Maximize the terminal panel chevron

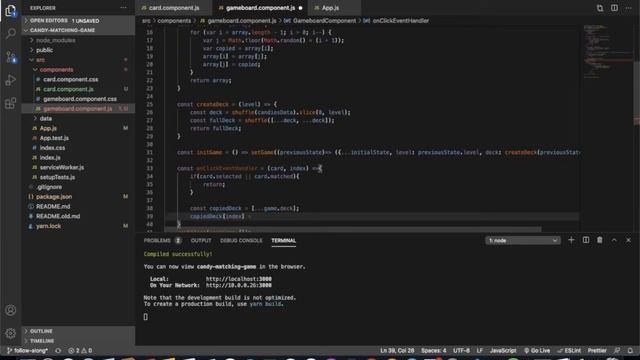(614, 240)
